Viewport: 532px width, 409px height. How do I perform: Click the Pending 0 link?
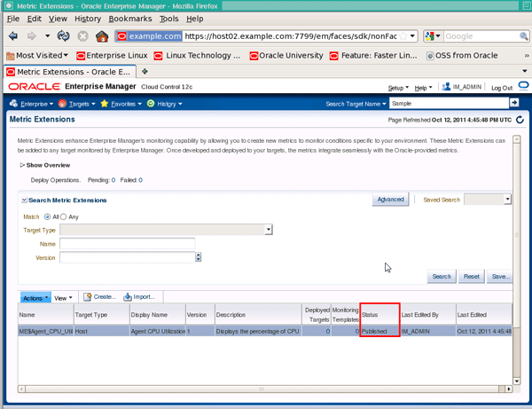(113, 180)
